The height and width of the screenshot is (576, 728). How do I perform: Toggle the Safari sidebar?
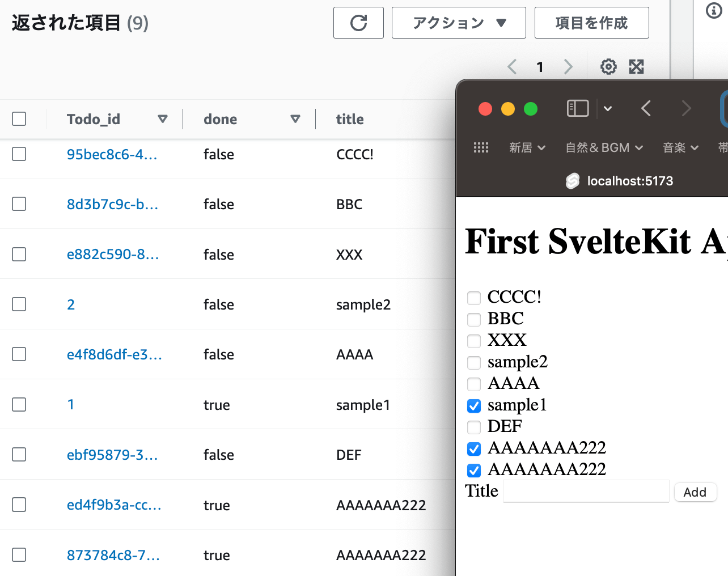(577, 108)
